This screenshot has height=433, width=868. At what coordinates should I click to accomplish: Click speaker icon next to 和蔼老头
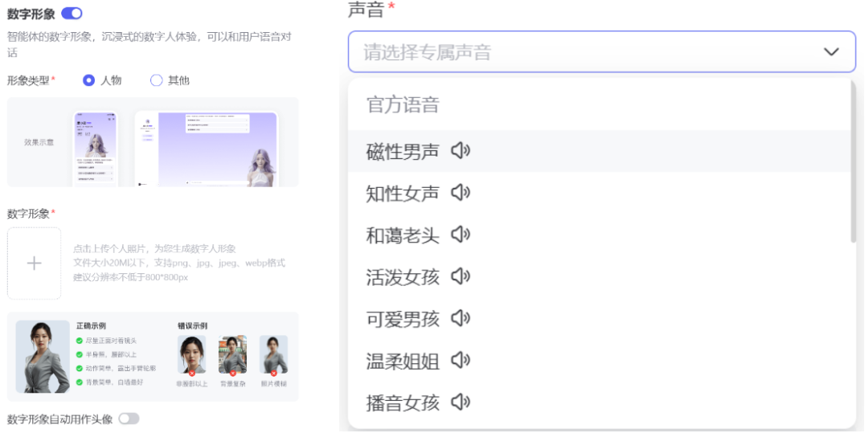(x=461, y=235)
